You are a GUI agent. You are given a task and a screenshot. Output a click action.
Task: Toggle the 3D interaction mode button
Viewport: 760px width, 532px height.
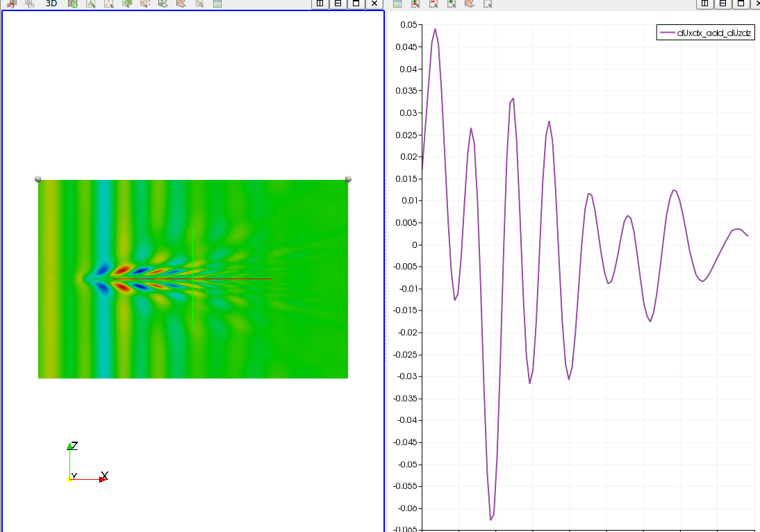[51, 3]
